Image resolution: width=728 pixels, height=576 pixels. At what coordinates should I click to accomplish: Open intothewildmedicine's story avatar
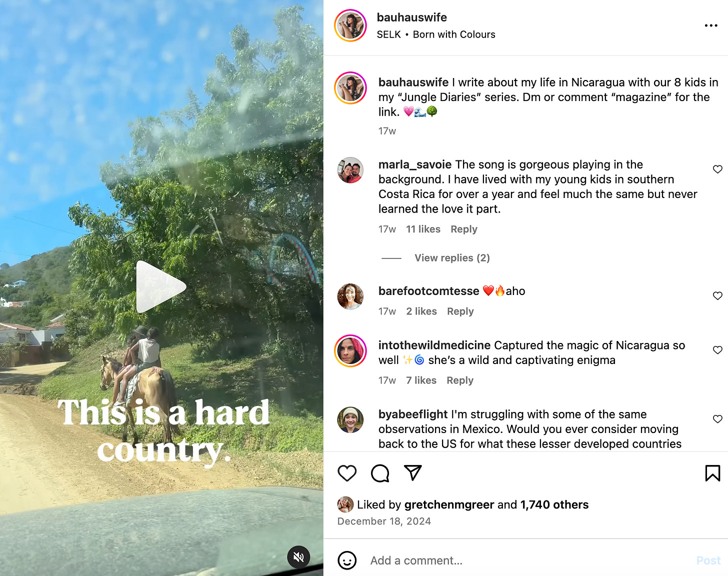point(350,351)
